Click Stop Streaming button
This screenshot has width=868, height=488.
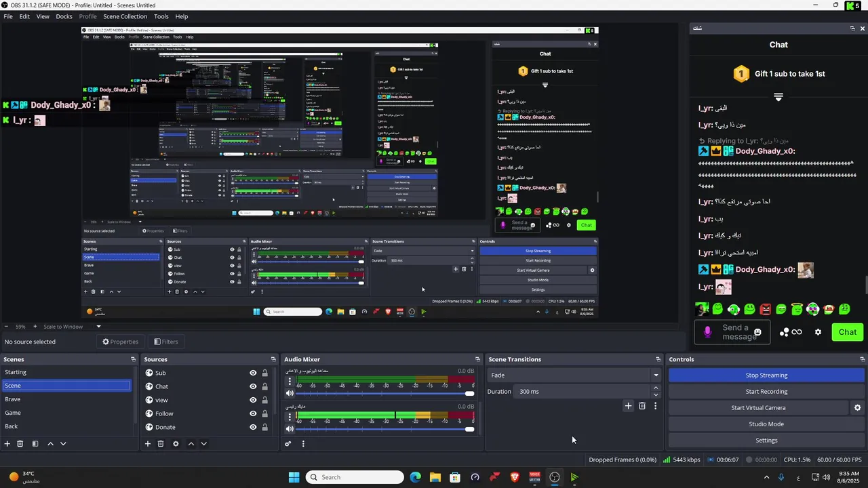tap(766, 375)
